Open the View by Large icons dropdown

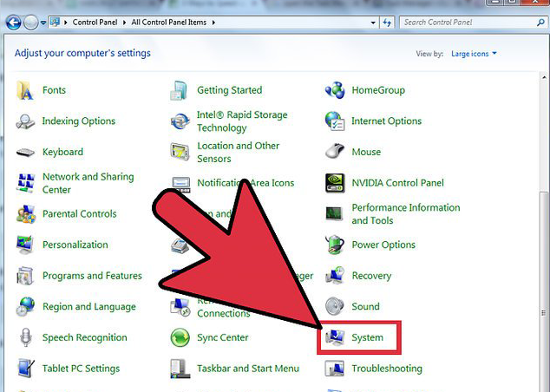(x=474, y=54)
